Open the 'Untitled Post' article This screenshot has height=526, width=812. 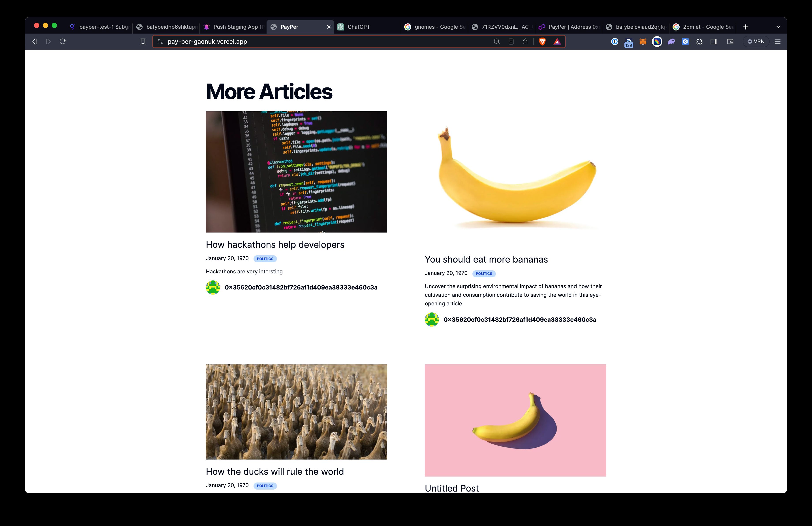pyautogui.click(x=452, y=488)
